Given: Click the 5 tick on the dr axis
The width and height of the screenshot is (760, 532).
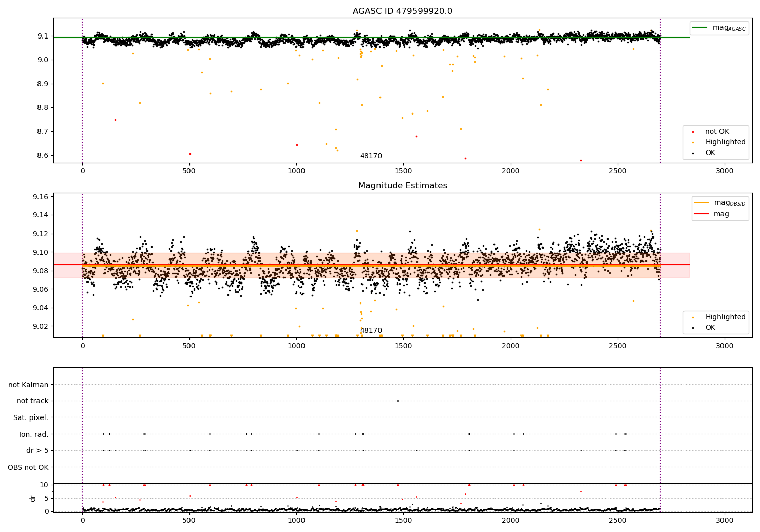Looking at the screenshot, I should click(46, 498).
